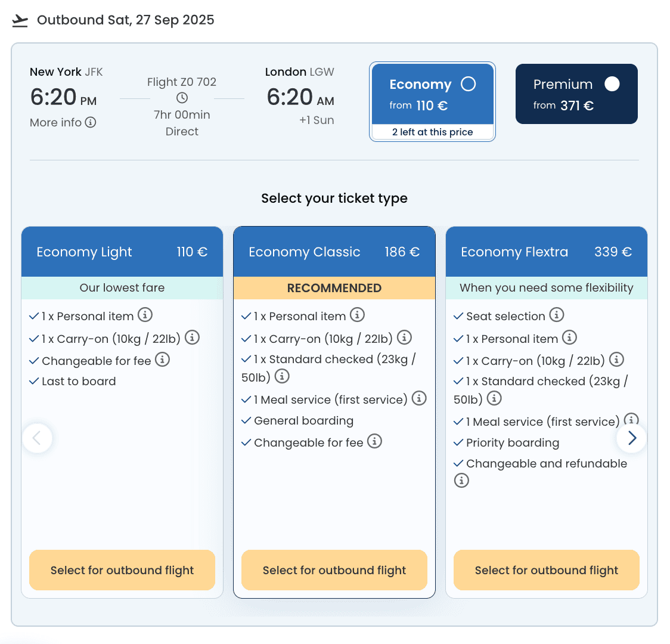Select Economy Light for outbound flight
670x644 pixels.
coord(122,570)
